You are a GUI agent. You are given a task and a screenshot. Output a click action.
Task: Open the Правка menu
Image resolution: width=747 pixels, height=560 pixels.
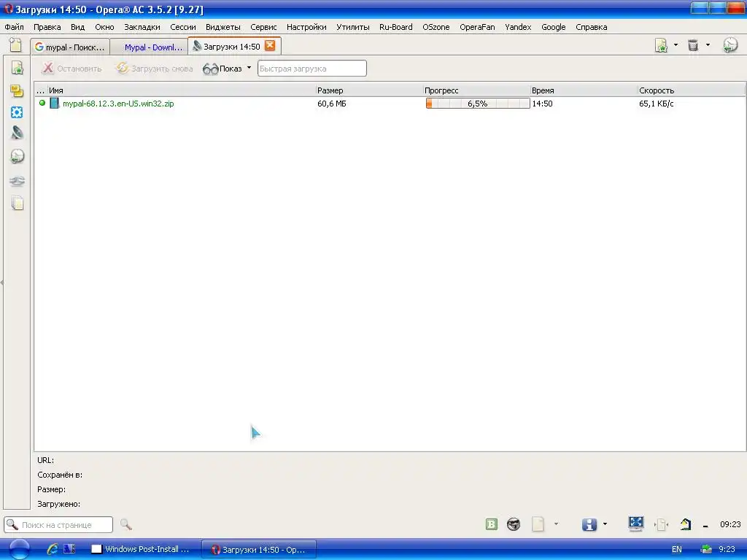tap(47, 27)
